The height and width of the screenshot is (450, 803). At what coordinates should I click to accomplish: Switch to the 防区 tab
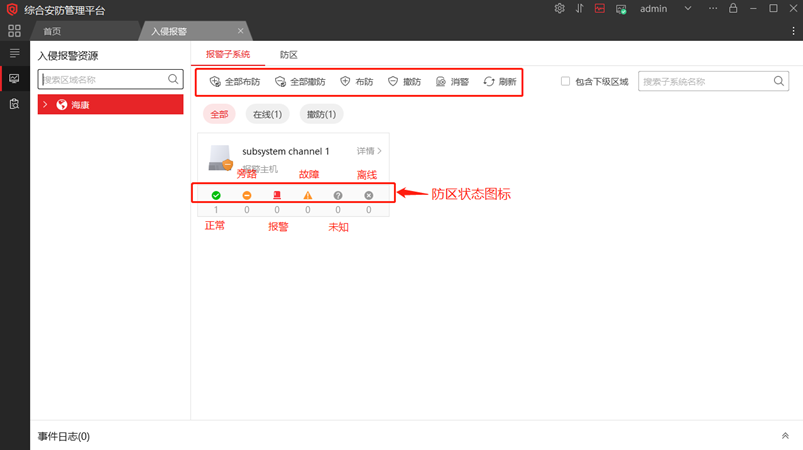[289, 55]
